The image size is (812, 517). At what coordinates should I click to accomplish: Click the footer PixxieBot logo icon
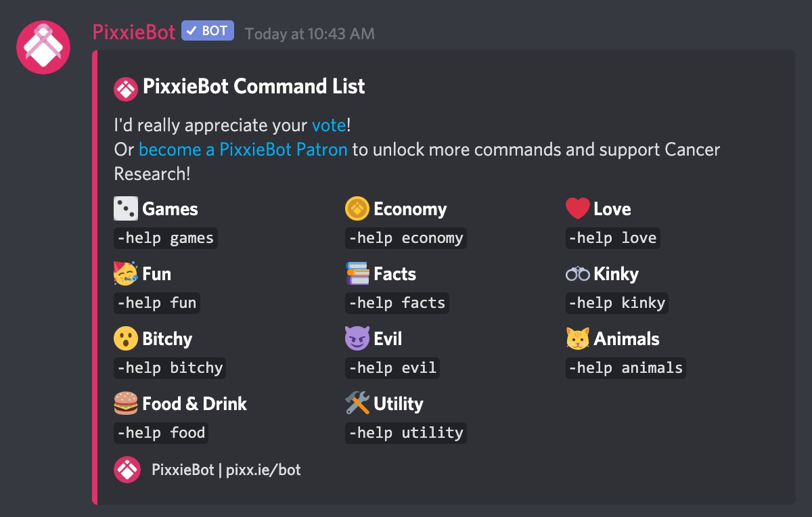tap(127, 470)
